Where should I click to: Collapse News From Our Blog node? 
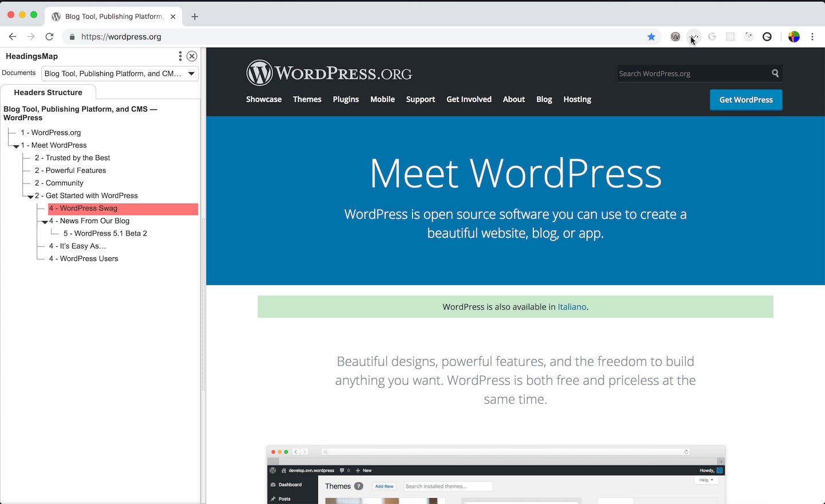tap(45, 222)
